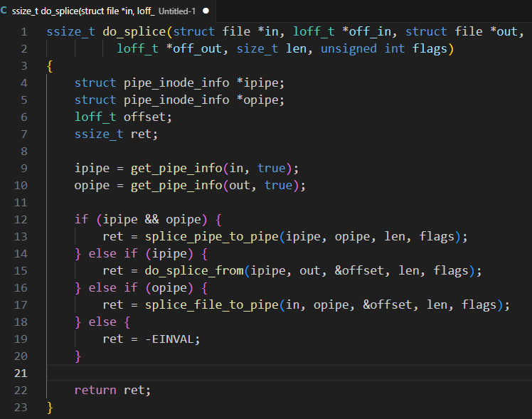Click '*off_in,' parameter on line 1
532x419 pixels.
[369, 32]
